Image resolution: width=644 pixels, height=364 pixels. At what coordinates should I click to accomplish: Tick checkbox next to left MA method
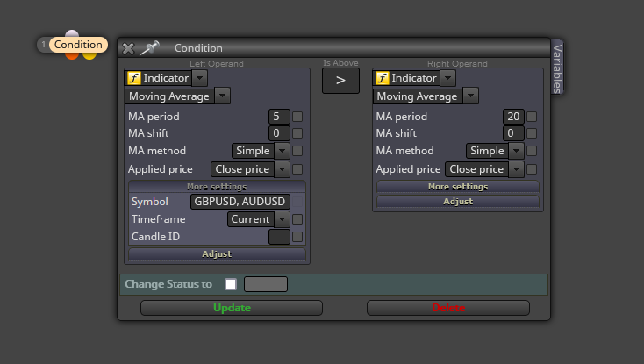tap(297, 151)
